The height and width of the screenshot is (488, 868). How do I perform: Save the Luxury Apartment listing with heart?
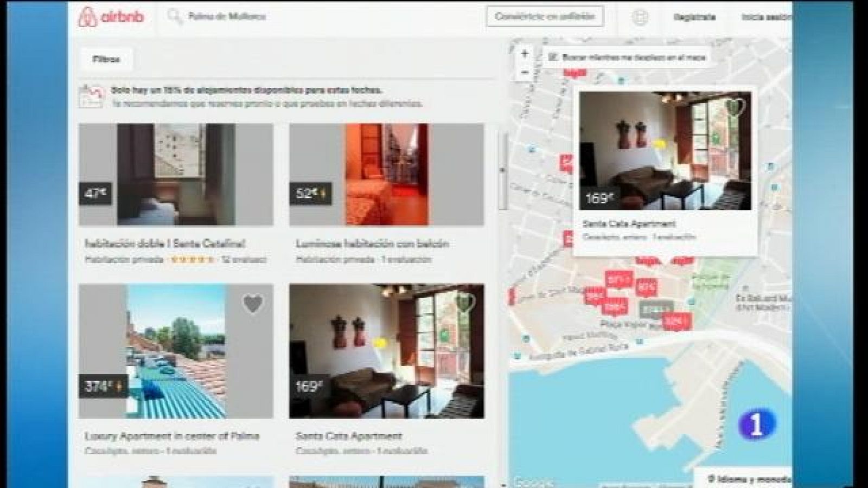click(x=252, y=304)
